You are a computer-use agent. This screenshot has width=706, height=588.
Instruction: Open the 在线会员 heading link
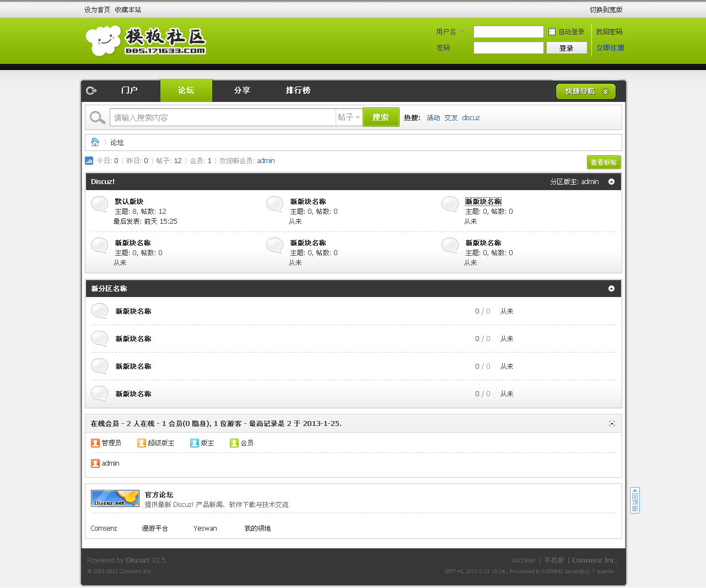pyautogui.click(x=105, y=424)
